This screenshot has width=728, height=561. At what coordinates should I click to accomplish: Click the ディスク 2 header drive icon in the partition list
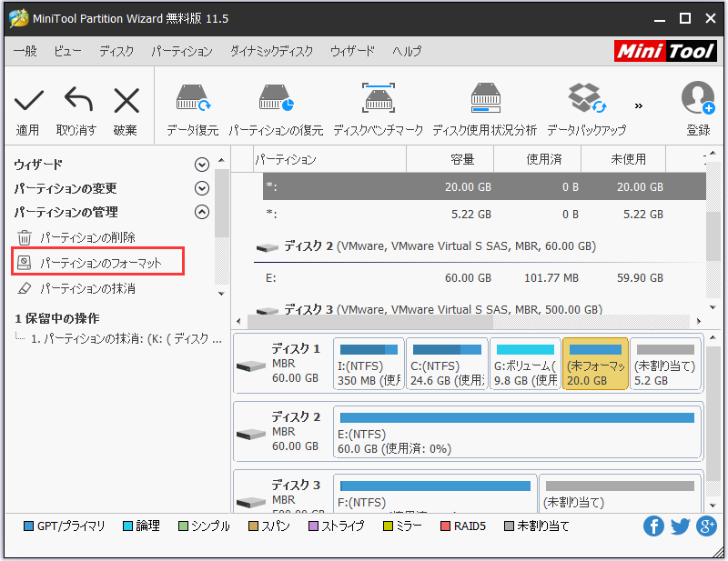(268, 248)
